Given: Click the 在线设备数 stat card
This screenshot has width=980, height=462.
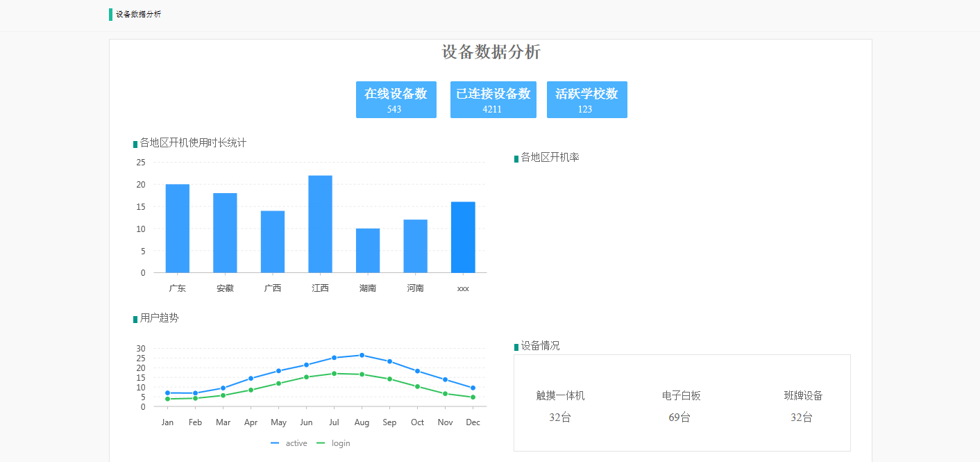Looking at the screenshot, I should point(396,99).
